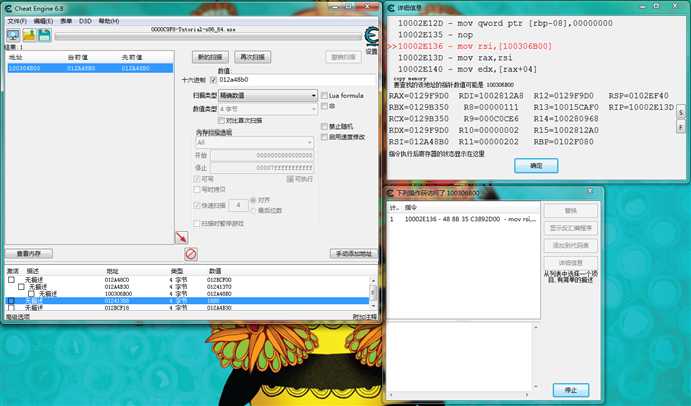691x406 pixels.
Task: Click the 地址 column header in found list
Action: coord(16,57)
